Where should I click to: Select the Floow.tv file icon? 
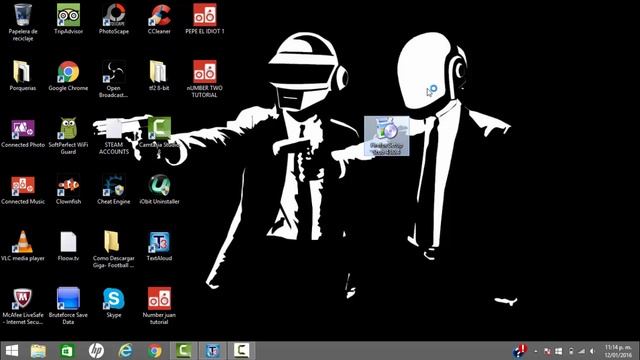pos(68,246)
